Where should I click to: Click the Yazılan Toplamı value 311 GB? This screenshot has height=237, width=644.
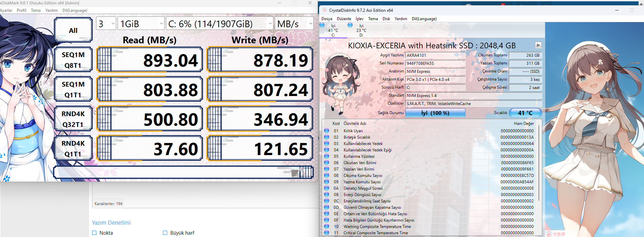click(x=525, y=63)
